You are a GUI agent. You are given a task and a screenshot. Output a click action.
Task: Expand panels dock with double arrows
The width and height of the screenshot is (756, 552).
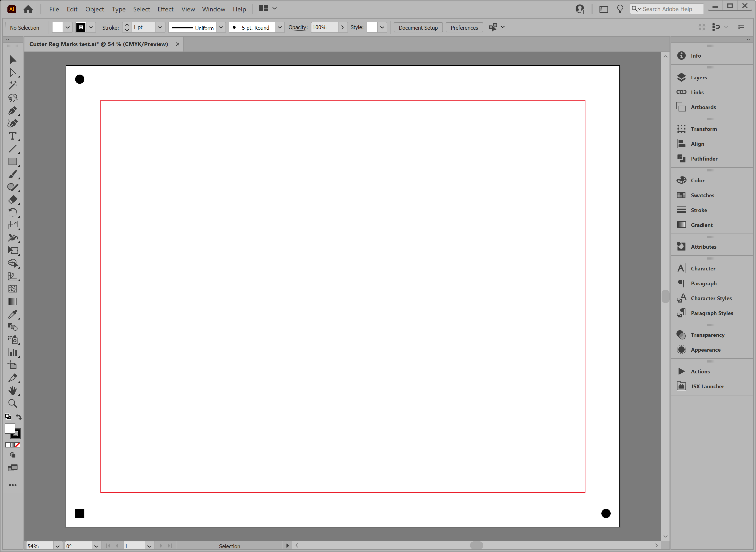(x=748, y=40)
